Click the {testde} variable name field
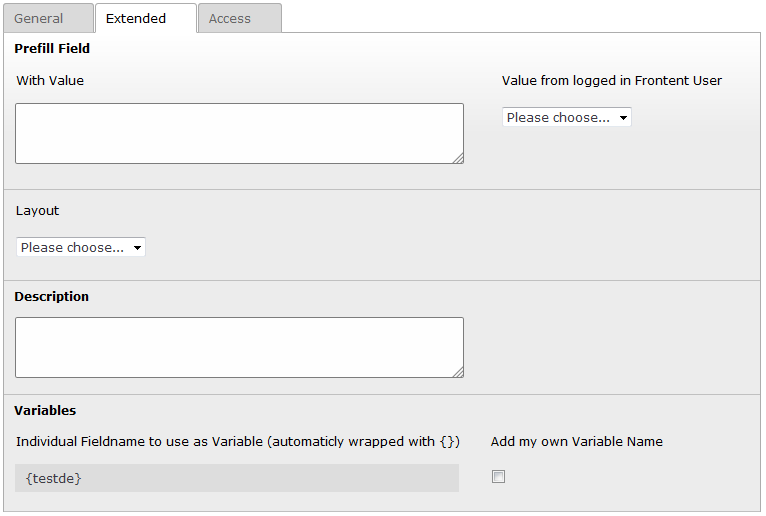766x516 pixels. pyautogui.click(x=237, y=478)
